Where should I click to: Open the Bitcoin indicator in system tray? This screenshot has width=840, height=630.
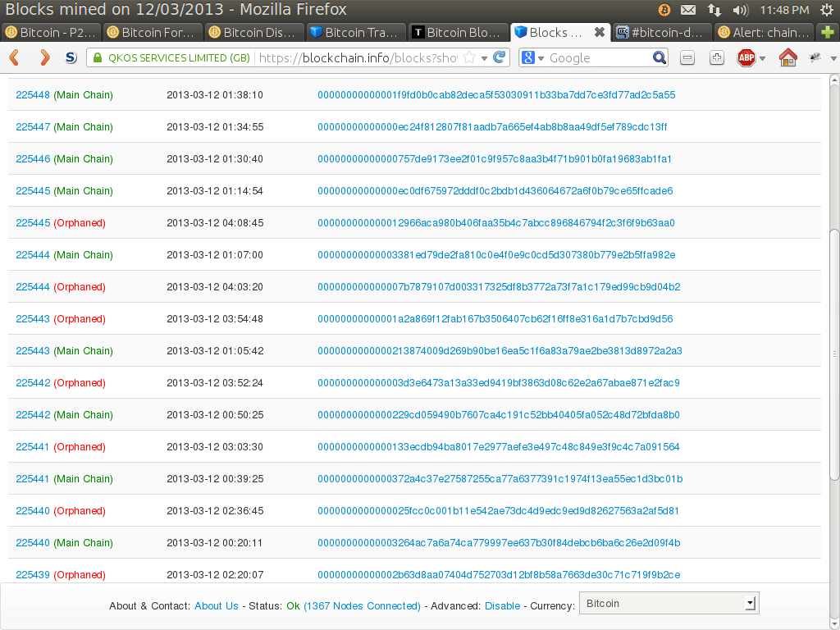tap(664, 10)
